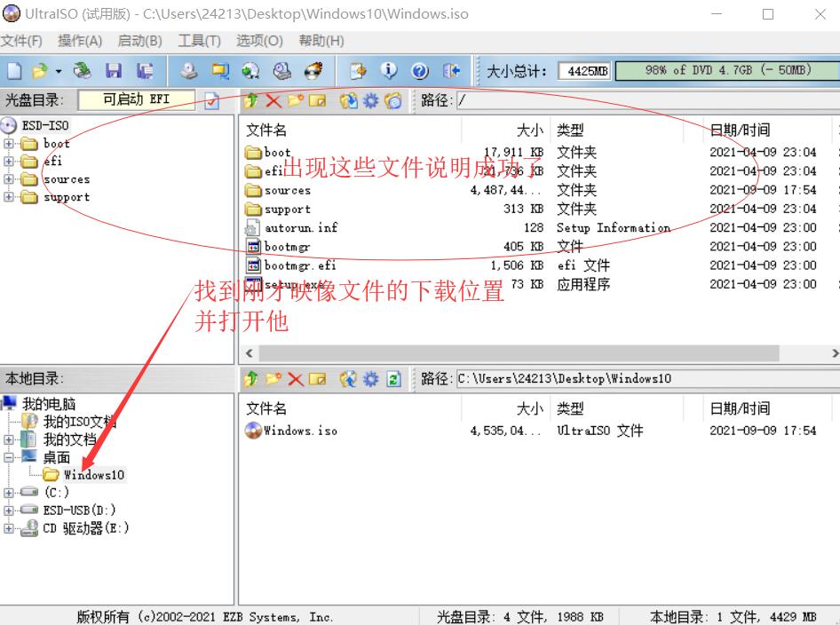Click the Open file toolbar icon
The image size is (840, 625).
(x=39, y=71)
